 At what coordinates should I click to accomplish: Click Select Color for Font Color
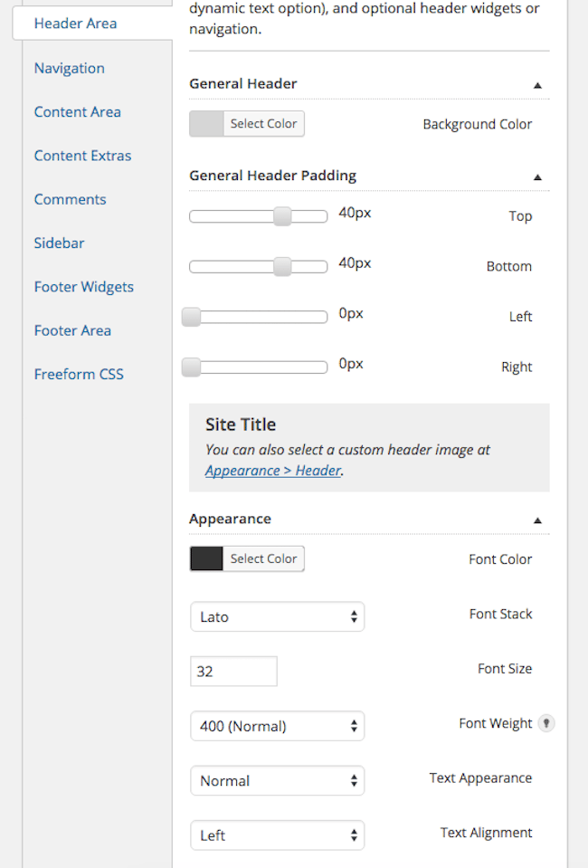click(x=263, y=559)
